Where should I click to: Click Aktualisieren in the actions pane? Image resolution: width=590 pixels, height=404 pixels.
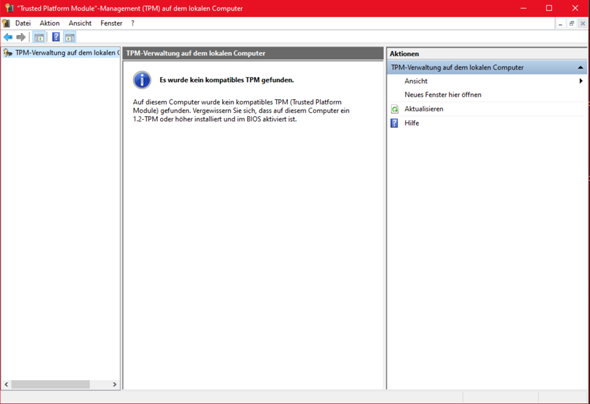pos(424,109)
